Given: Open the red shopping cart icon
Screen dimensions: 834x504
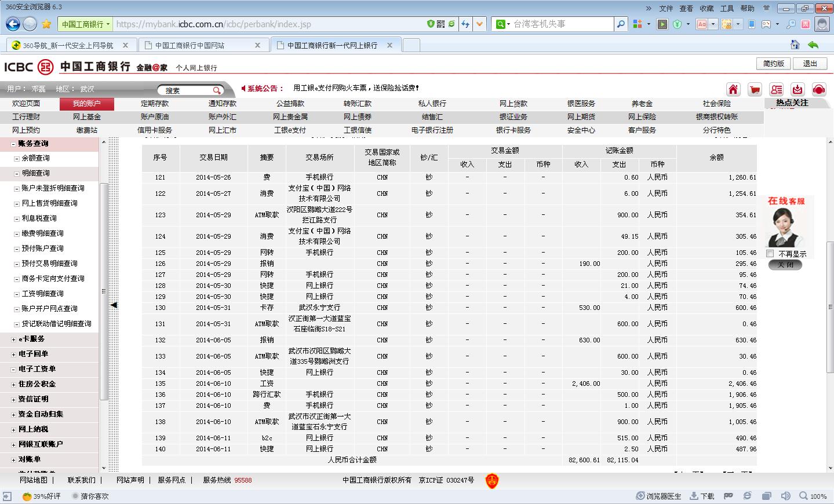Looking at the screenshot, I should (755, 89).
